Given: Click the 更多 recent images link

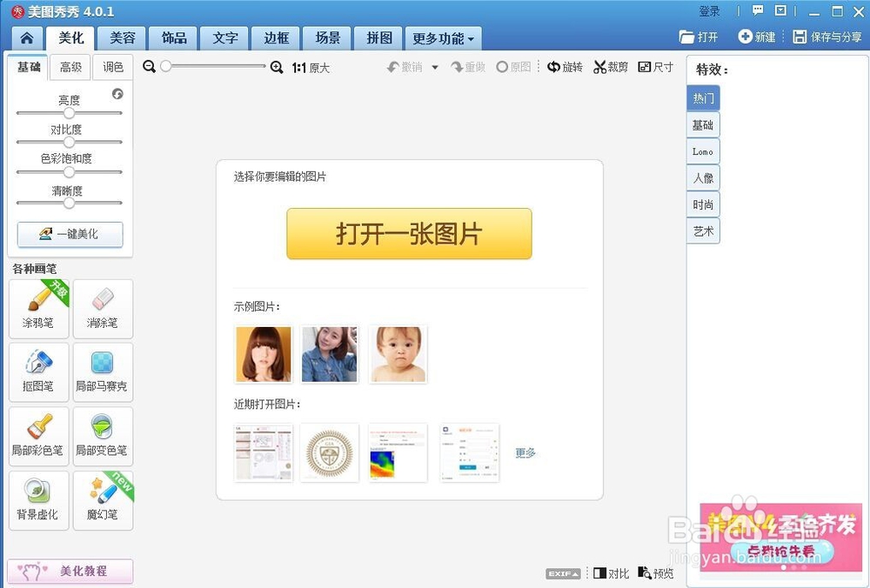Looking at the screenshot, I should point(525,452).
